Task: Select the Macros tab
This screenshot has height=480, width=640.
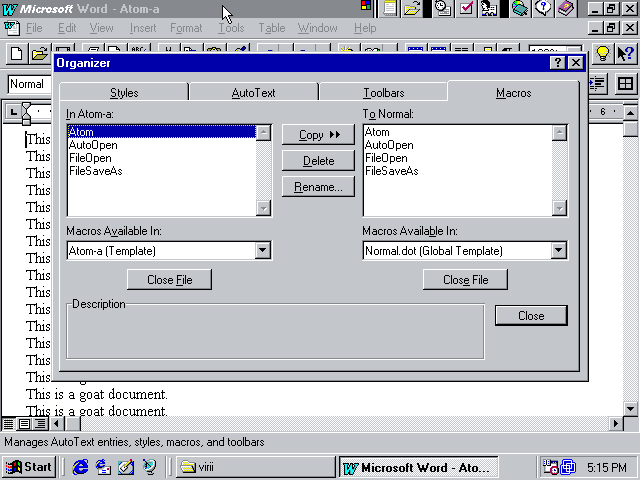Action: pyautogui.click(x=513, y=93)
